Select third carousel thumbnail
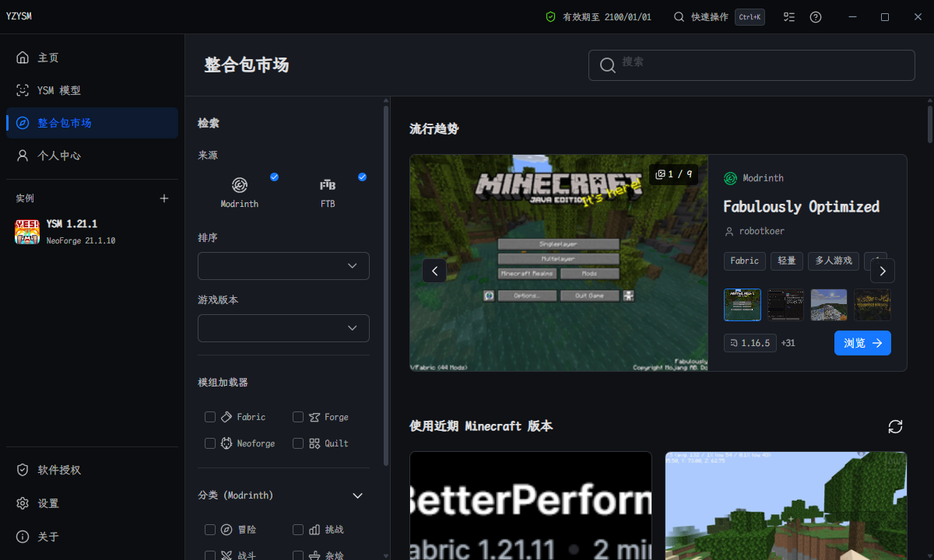The image size is (934, 560). pyautogui.click(x=828, y=305)
